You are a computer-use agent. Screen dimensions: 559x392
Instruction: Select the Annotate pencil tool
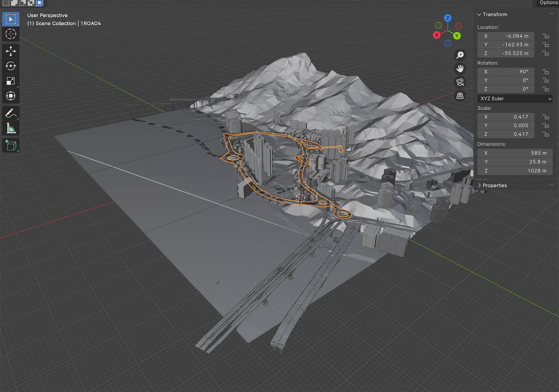click(10, 113)
